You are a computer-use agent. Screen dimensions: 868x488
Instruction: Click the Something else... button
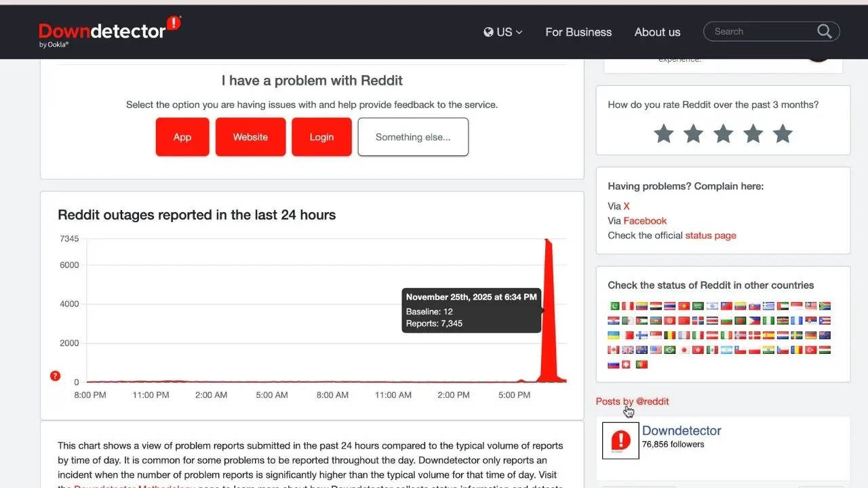(413, 137)
